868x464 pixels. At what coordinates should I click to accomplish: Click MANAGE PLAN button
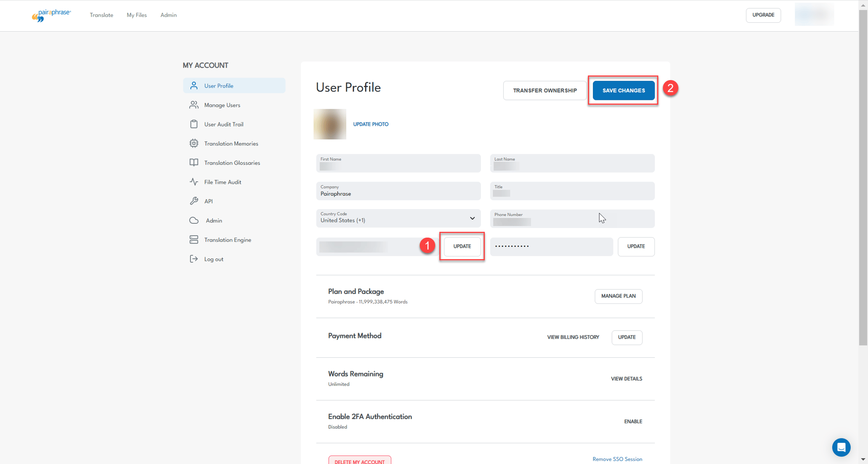pyautogui.click(x=618, y=296)
